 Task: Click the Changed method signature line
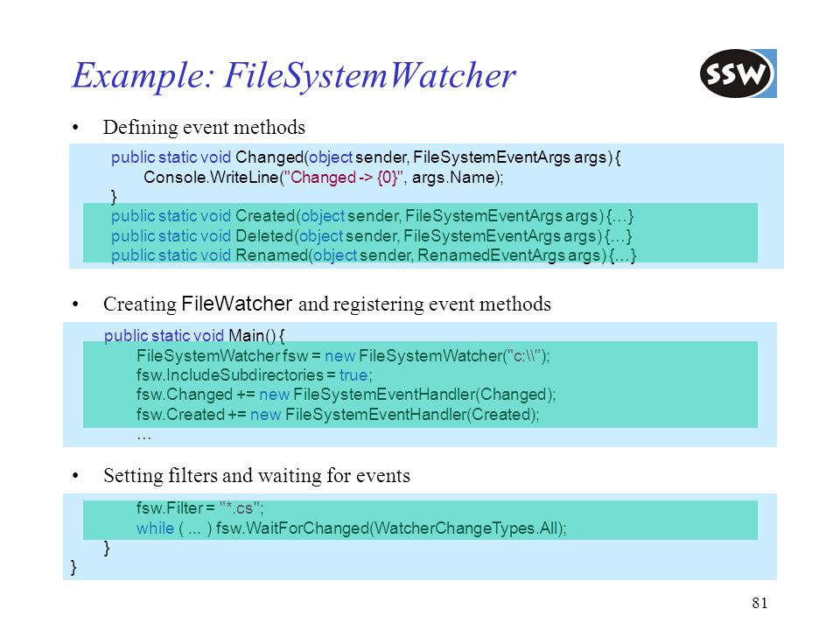[x=366, y=157]
